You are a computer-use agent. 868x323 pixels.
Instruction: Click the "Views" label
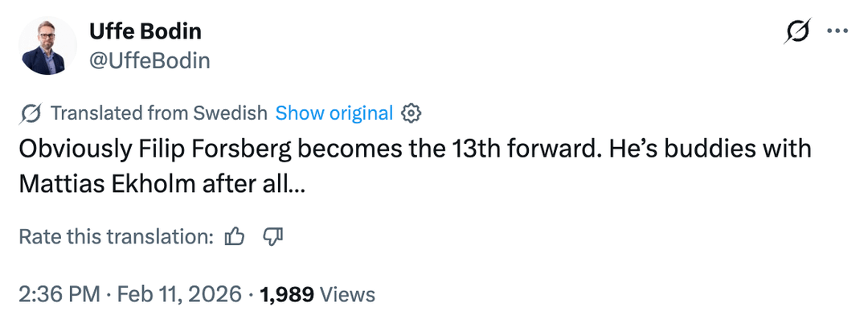point(347,294)
